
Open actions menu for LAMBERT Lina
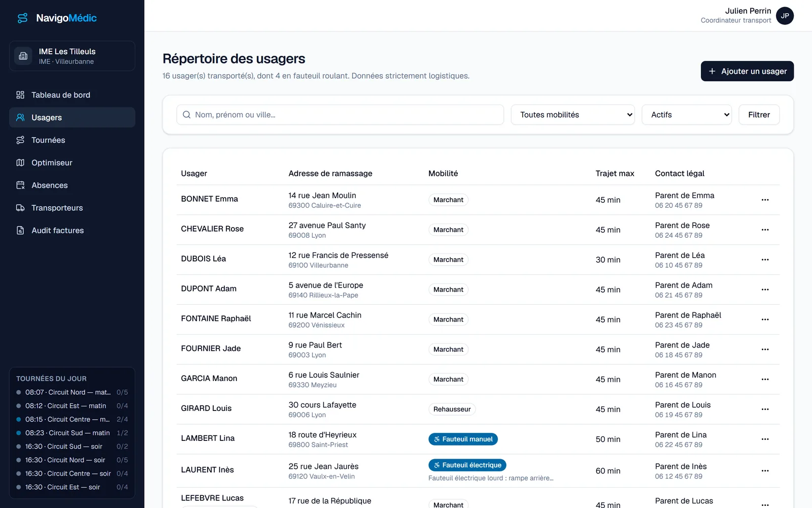click(765, 439)
